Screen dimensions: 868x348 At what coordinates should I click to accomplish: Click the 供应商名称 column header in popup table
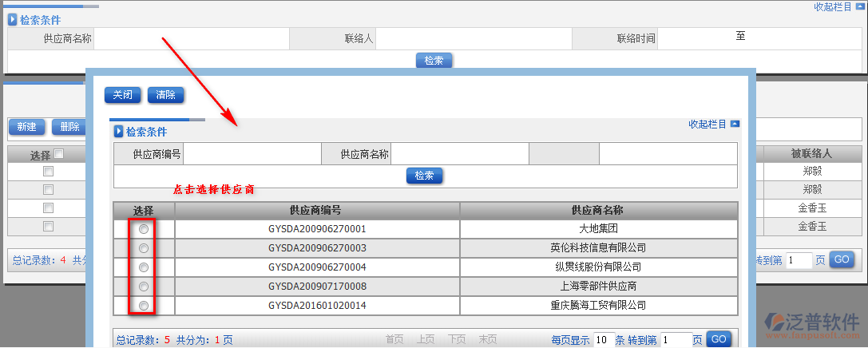pyautogui.click(x=597, y=211)
